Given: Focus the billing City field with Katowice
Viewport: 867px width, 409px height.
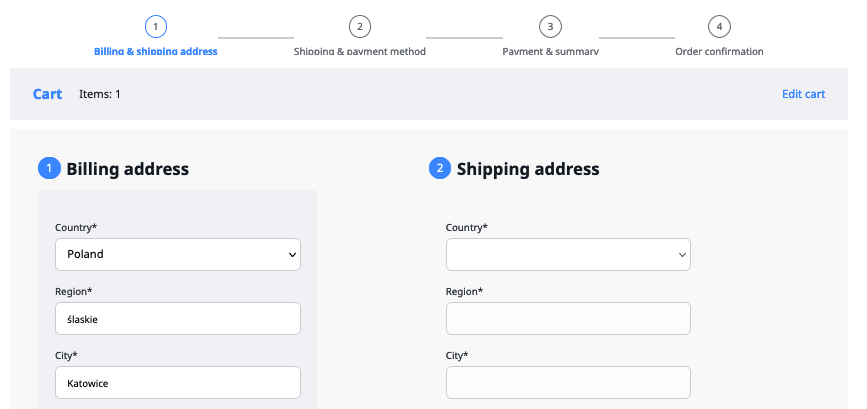Looking at the screenshot, I should [178, 383].
